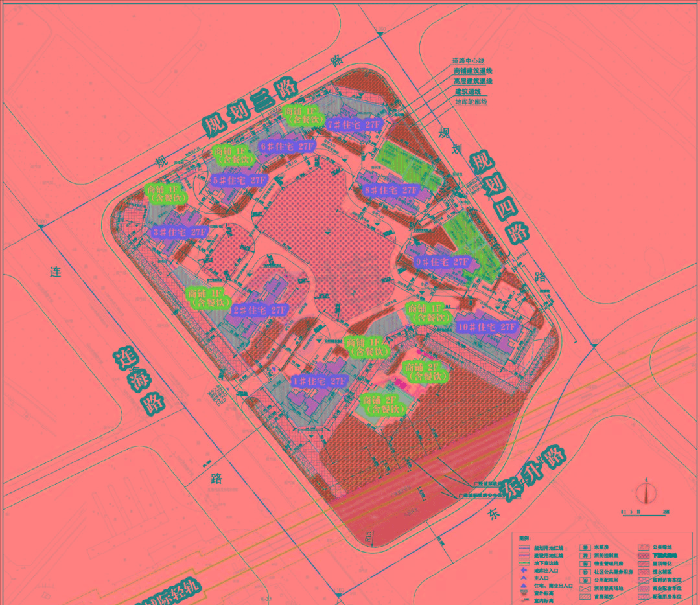Click the 物业管理用房 legend symbol box
The width and height of the screenshot is (700, 605).
(x=585, y=564)
